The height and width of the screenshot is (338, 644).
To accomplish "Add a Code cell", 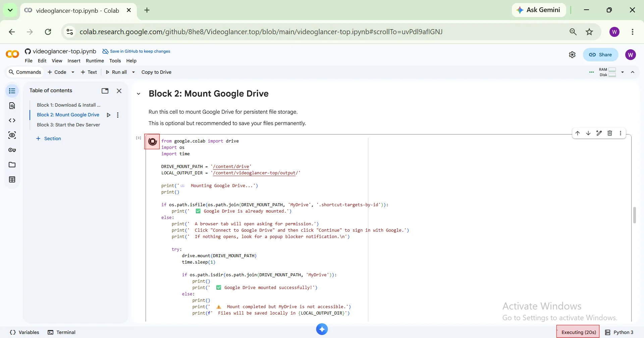I will 57,72.
